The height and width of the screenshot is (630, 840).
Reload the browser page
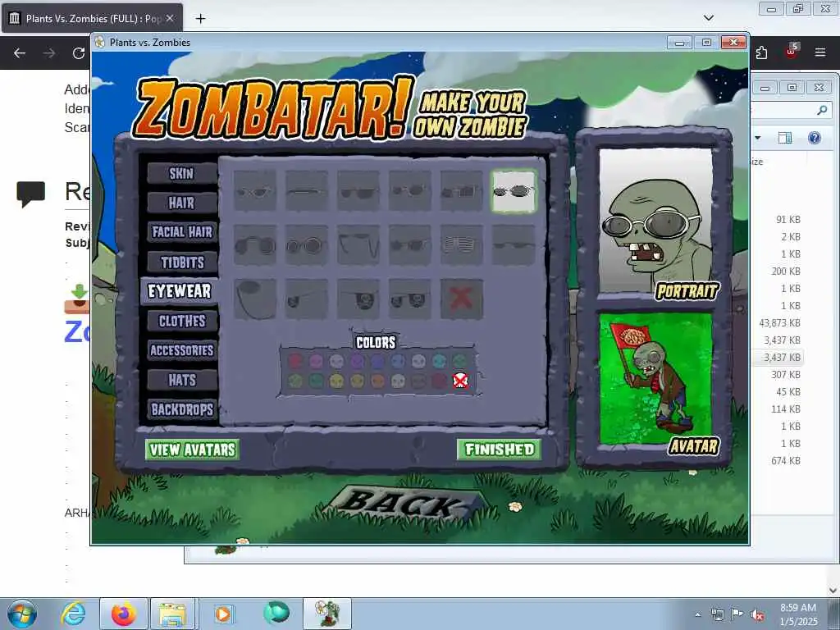[x=79, y=53]
